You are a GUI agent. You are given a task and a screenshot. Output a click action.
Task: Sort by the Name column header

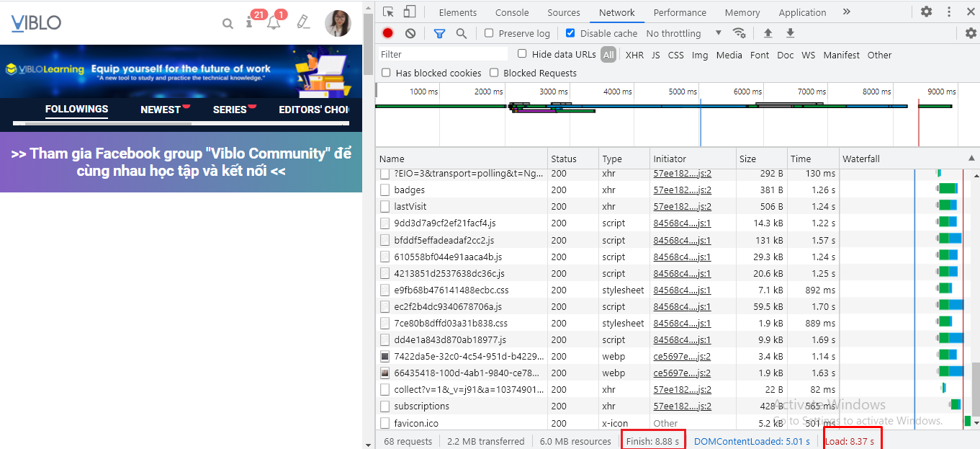pyautogui.click(x=461, y=159)
